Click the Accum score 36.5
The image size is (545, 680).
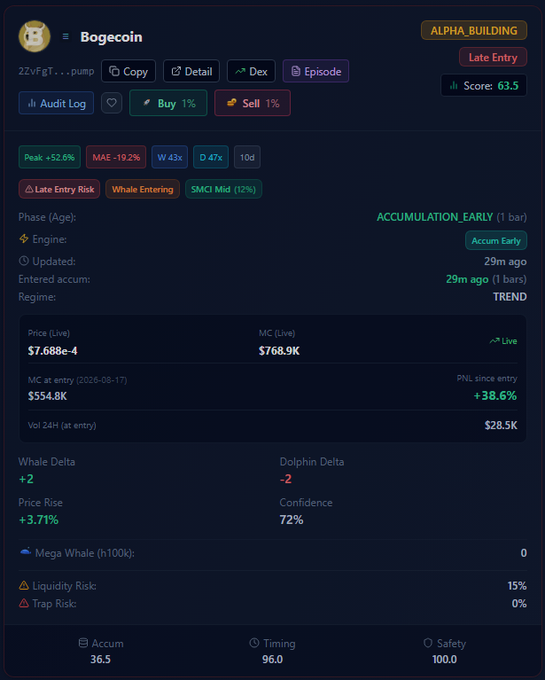[x=100, y=660]
